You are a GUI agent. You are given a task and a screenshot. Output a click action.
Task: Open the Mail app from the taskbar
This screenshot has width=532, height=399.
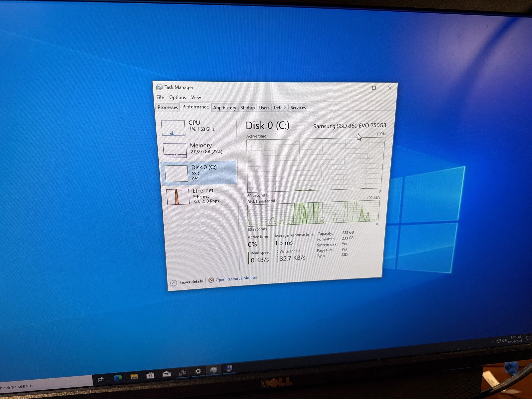coord(166,374)
